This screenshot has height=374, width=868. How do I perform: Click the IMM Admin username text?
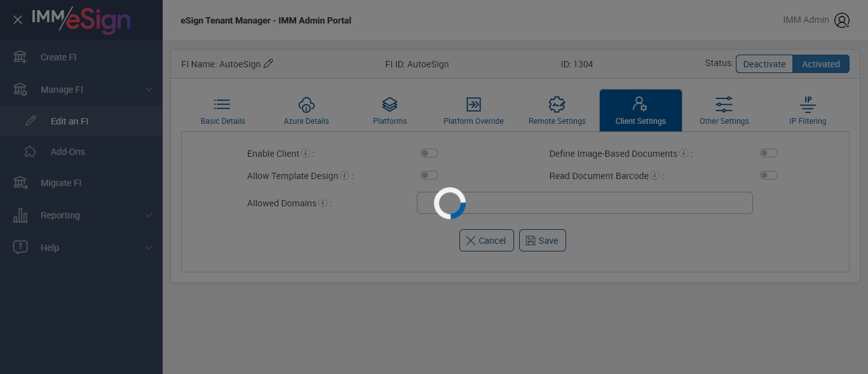(x=806, y=20)
